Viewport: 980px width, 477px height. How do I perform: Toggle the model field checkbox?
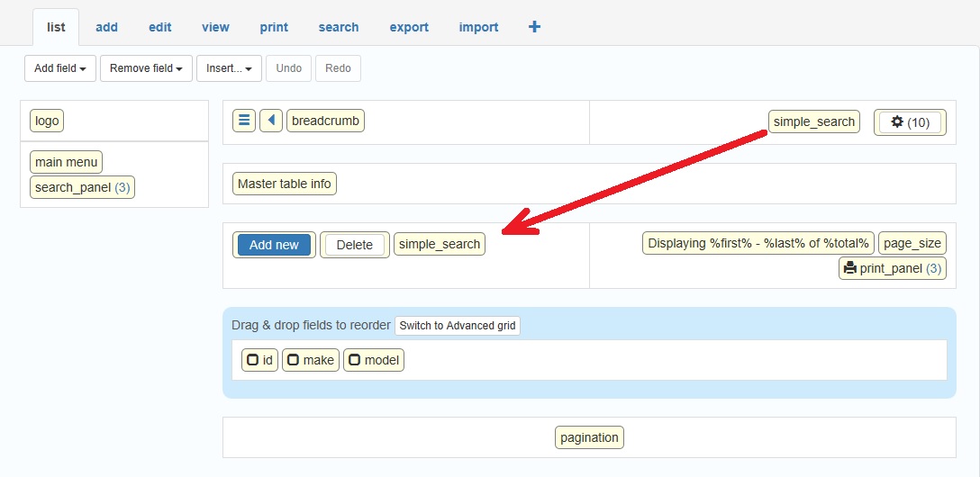[x=354, y=360]
